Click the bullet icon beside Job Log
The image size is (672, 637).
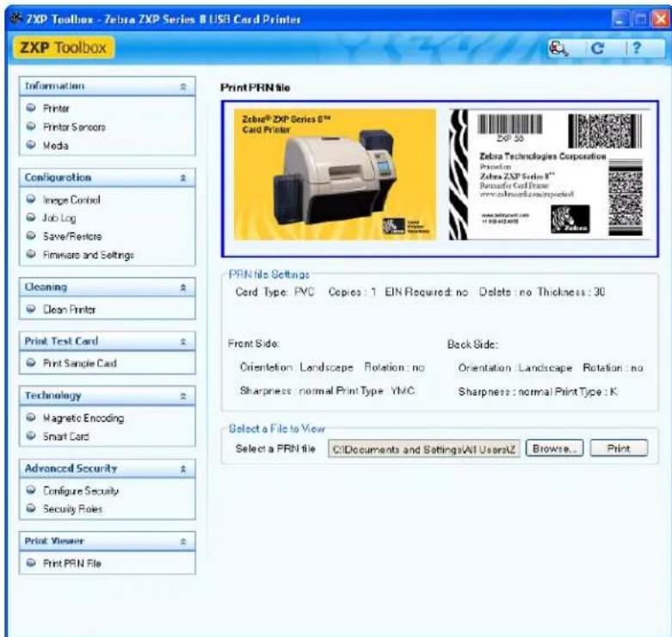click(x=31, y=217)
